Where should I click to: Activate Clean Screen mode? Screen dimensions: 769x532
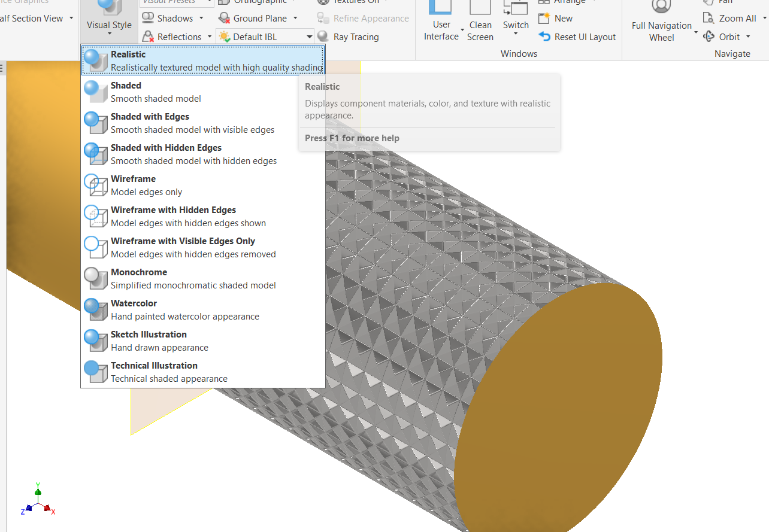tap(480, 22)
